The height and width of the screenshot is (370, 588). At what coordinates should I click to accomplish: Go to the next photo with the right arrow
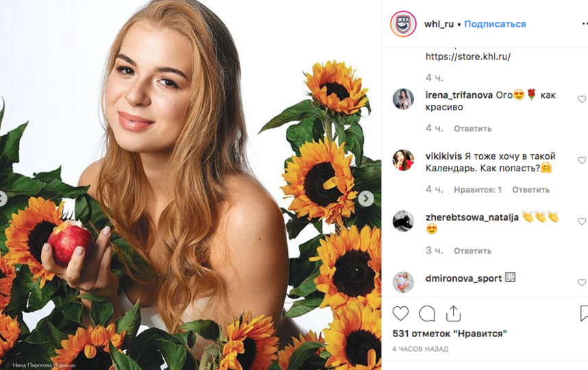pyautogui.click(x=366, y=199)
